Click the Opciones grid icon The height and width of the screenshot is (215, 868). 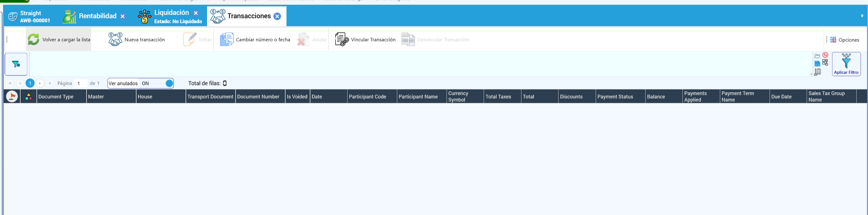[833, 40]
